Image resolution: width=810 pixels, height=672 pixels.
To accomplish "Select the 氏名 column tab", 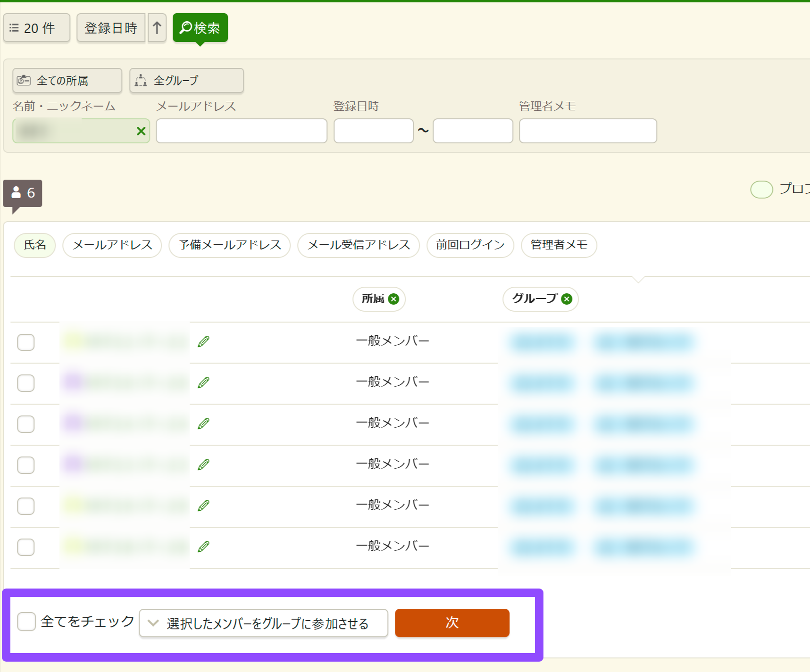I will pos(35,245).
